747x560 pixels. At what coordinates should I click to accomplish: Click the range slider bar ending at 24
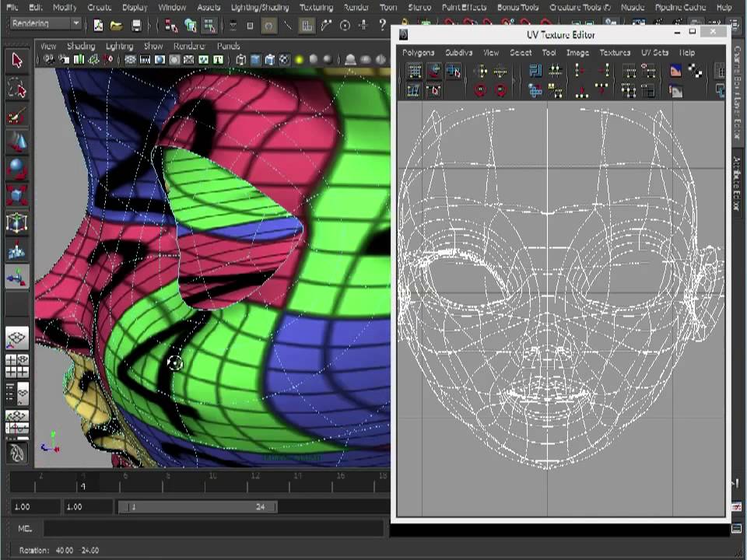[197, 506]
